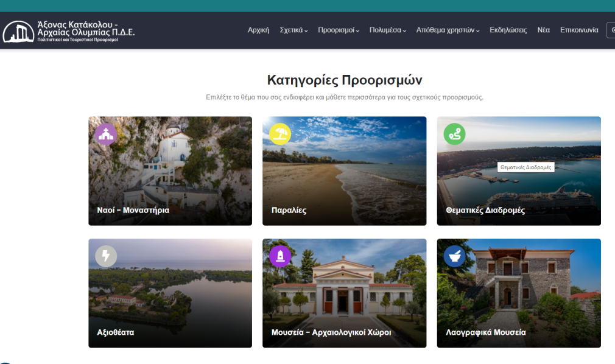Open the Επικοινωνία contact page
This screenshot has height=364, width=615.
[578, 30]
